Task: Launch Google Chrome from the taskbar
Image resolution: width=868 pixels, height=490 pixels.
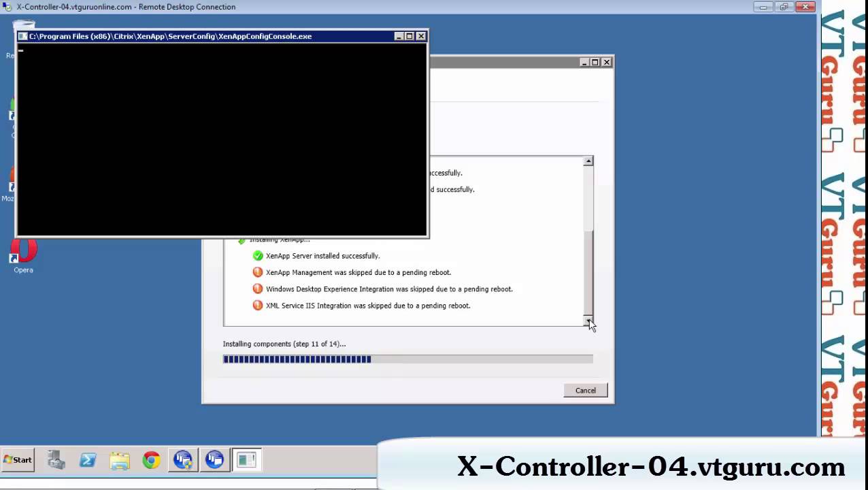Action: point(151,461)
